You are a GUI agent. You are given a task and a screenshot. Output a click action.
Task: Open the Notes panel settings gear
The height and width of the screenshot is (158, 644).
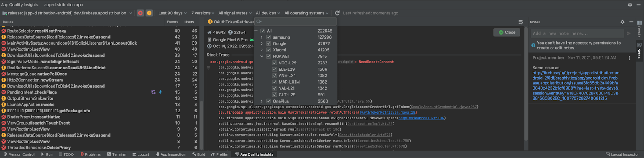(x=622, y=22)
